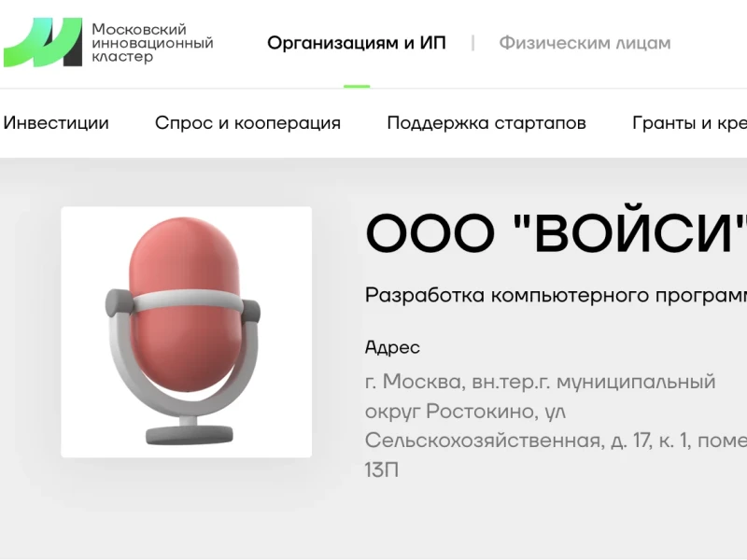Viewport: 747px width, 560px height.
Task: Open the Спрос и кооперация menu
Action: coord(247,123)
